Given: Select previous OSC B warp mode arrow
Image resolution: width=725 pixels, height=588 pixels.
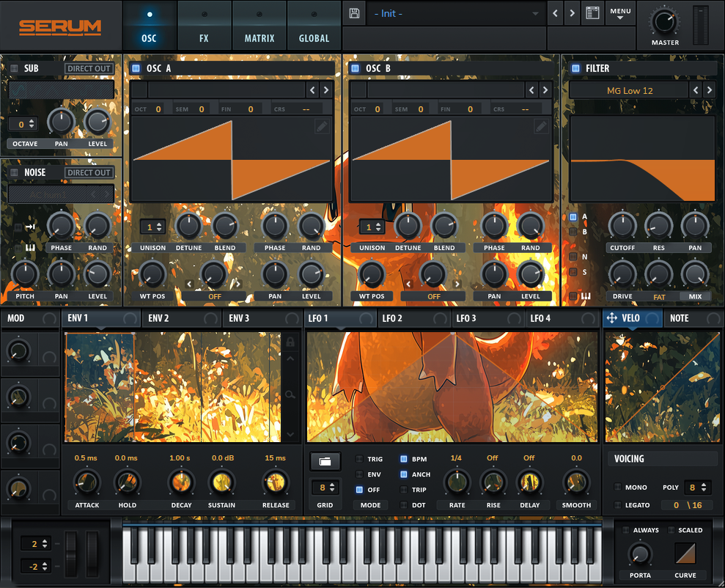Looking at the screenshot, I should tap(408, 284).
